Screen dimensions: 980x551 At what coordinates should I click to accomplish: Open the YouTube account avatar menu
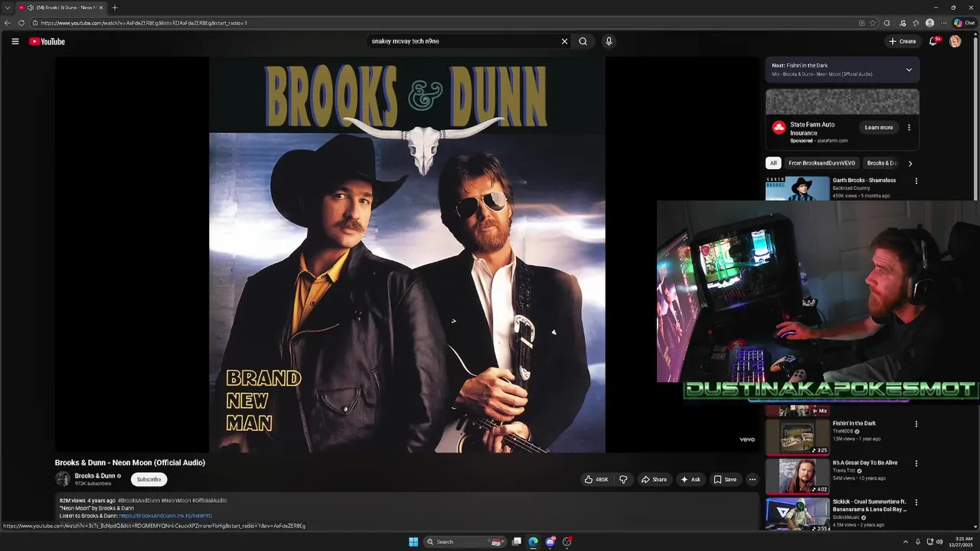pos(955,41)
